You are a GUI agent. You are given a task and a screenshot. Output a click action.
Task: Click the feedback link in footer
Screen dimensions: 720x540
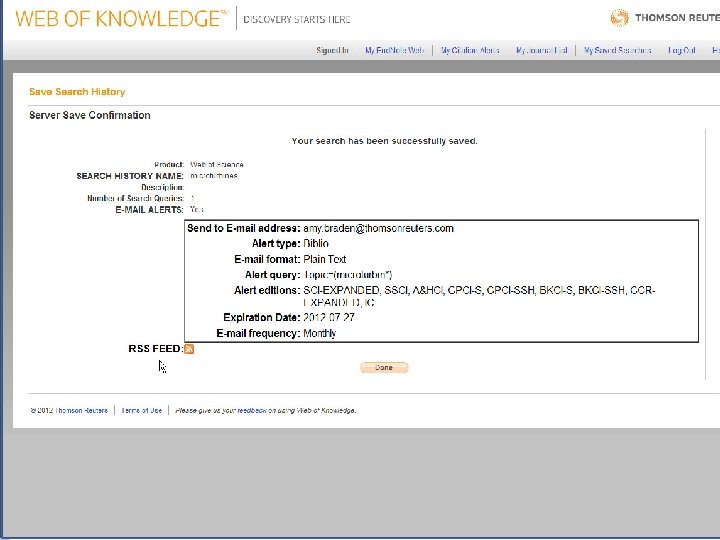click(x=252, y=411)
